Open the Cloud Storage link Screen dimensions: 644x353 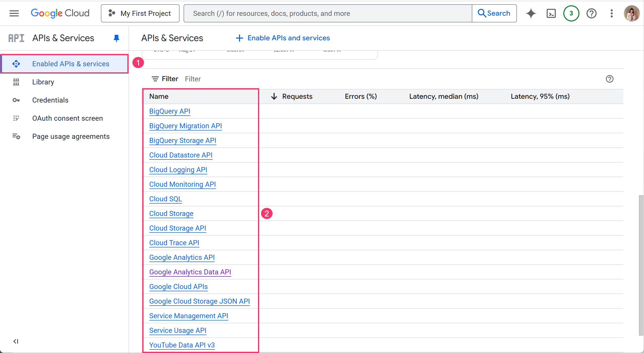pos(171,213)
